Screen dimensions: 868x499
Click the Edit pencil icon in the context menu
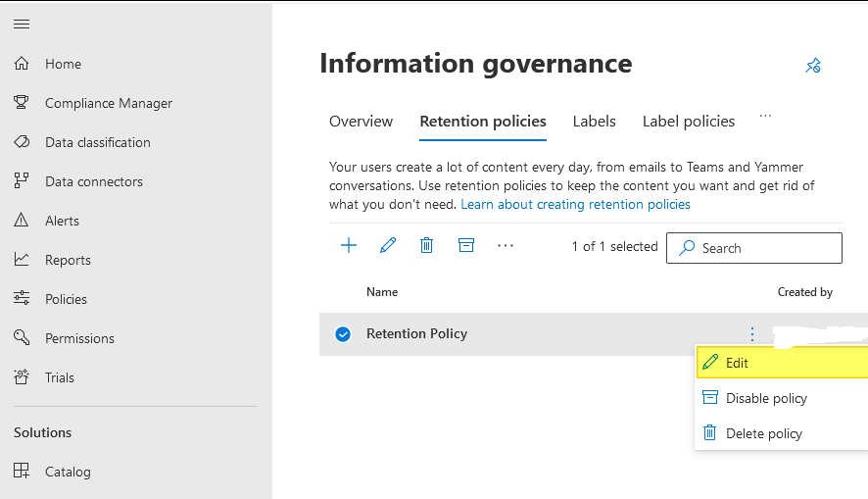click(710, 362)
